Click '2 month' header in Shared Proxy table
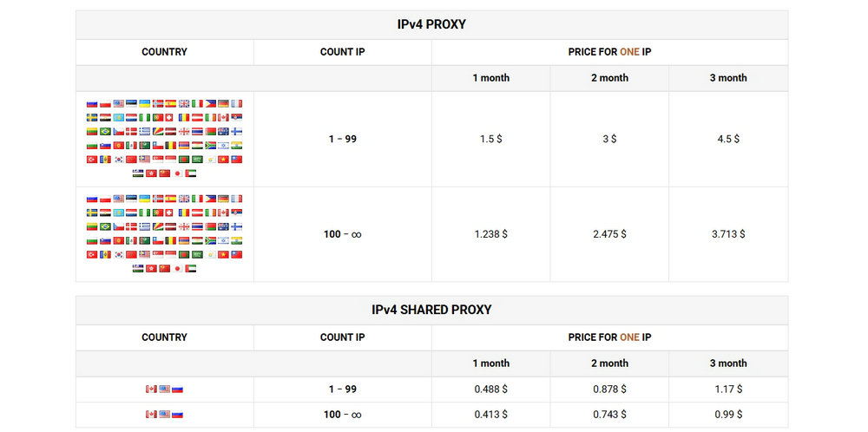 609,363
